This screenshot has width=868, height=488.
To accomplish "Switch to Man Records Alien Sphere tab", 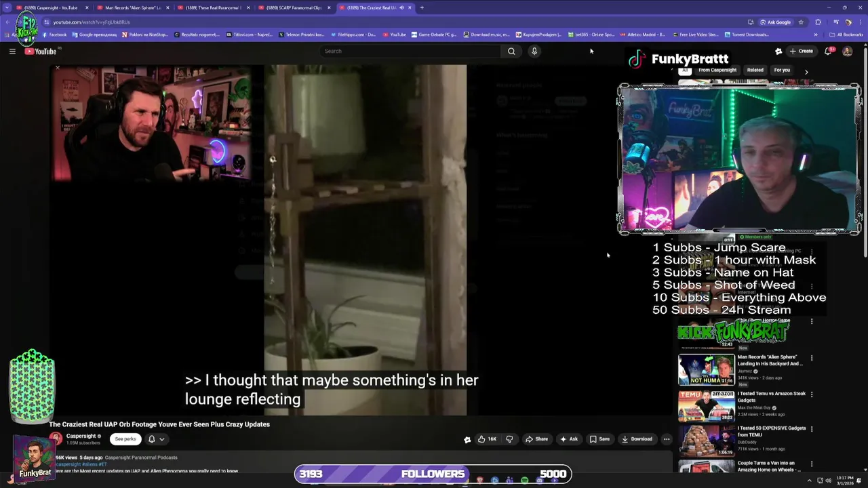I will click(133, 7).
